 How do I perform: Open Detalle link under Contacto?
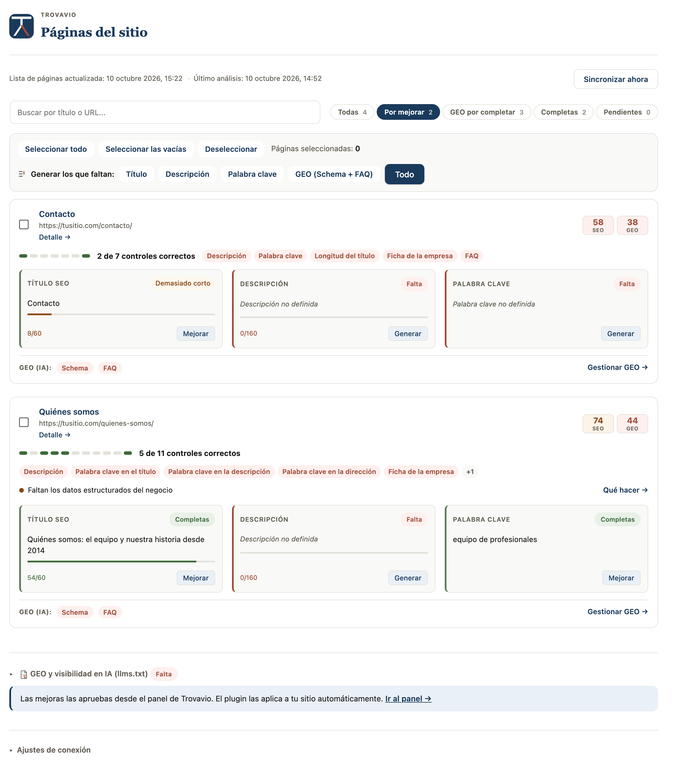[55, 237]
